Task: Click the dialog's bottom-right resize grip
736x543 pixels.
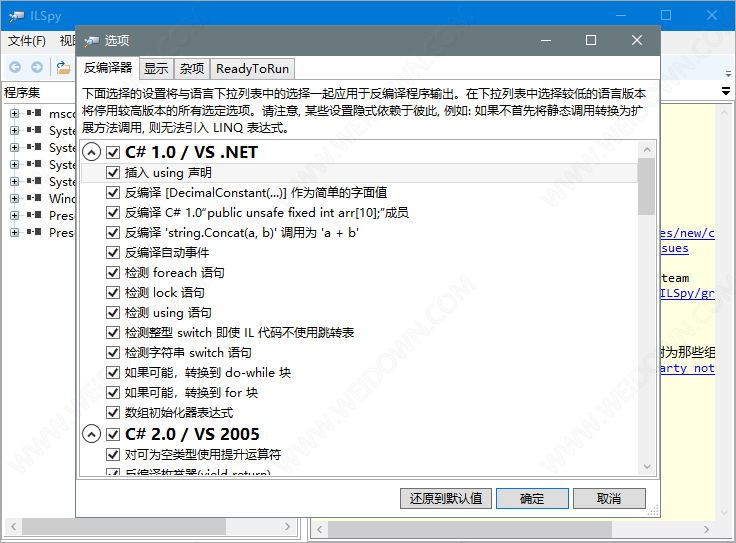Action: point(653,511)
